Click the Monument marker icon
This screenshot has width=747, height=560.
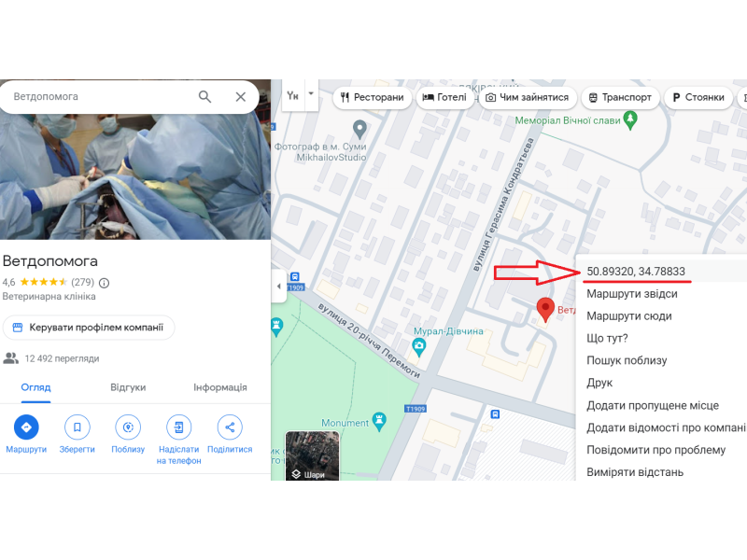pos(379,422)
